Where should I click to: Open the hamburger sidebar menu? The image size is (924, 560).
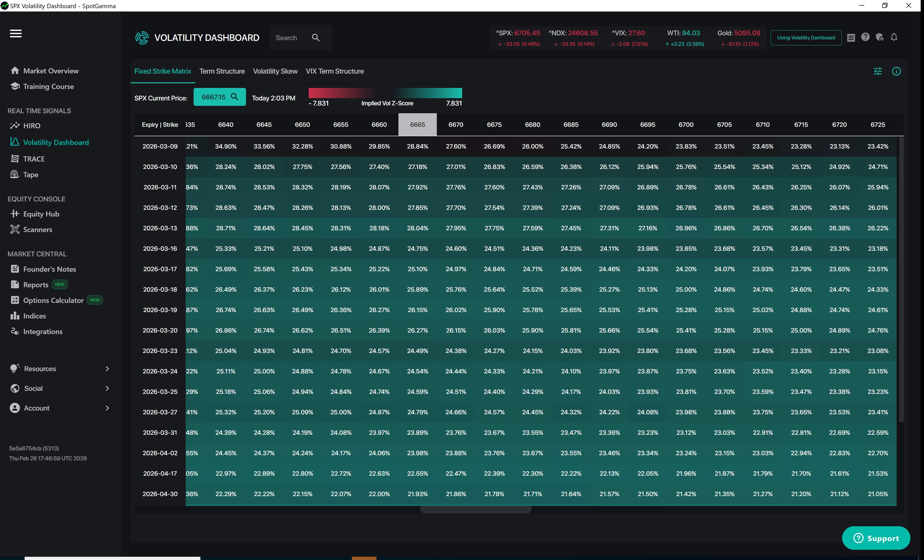pyautogui.click(x=16, y=33)
